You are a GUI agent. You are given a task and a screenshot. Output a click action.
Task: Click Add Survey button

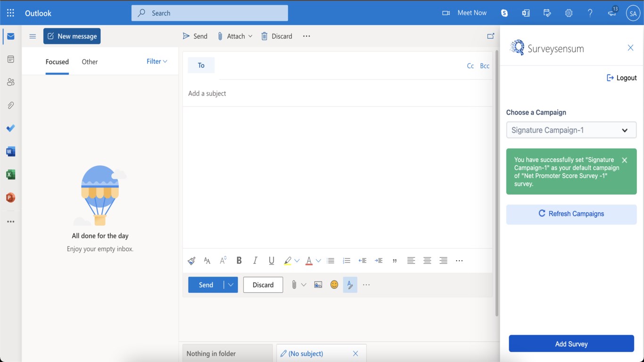tap(571, 344)
